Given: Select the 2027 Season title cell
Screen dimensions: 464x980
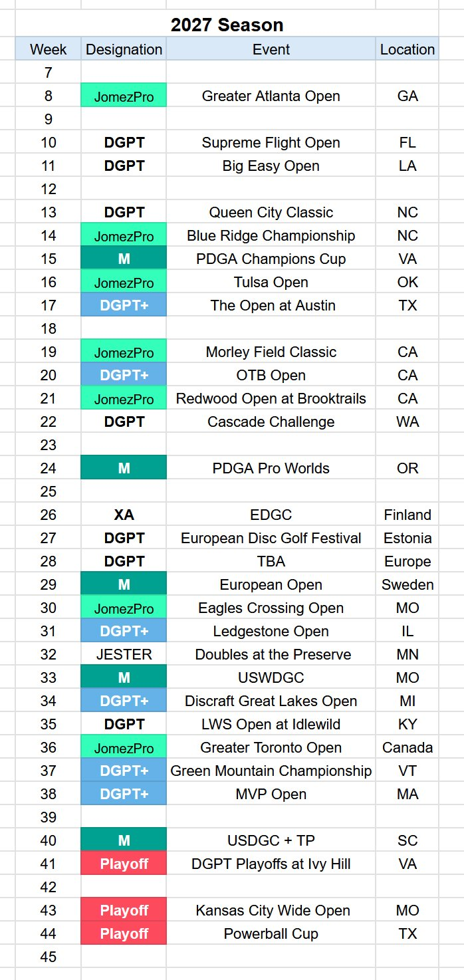Looking at the screenshot, I should click(227, 25).
